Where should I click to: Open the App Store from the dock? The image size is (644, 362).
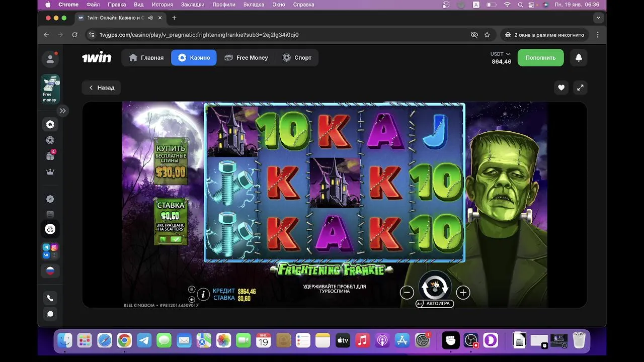click(x=402, y=341)
